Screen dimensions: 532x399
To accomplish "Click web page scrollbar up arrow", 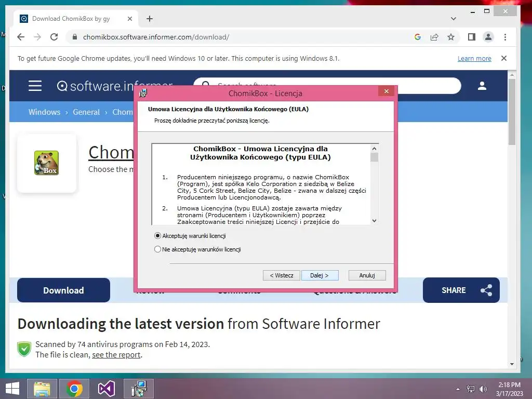I will click(512, 75).
